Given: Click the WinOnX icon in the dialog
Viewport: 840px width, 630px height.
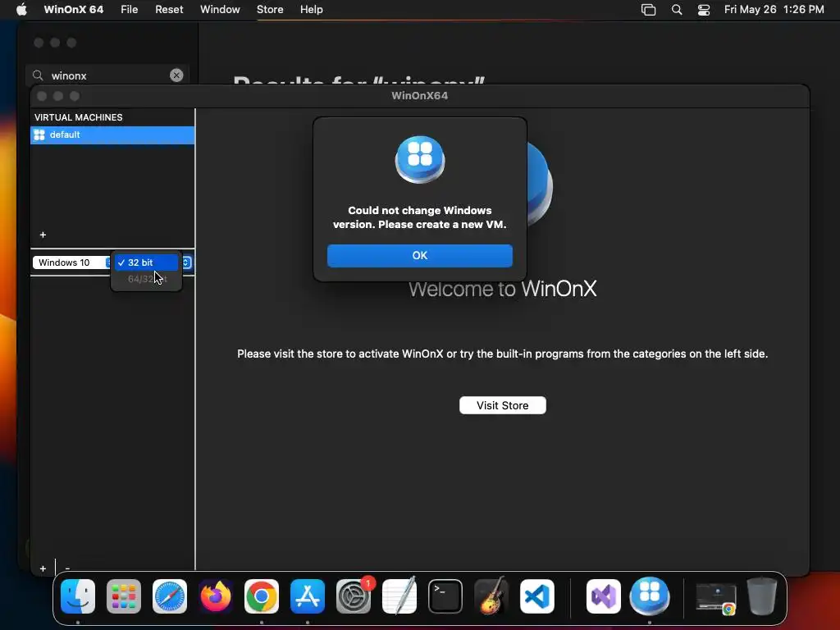Looking at the screenshot, I should pyautogui.click(x=420, y=160).
